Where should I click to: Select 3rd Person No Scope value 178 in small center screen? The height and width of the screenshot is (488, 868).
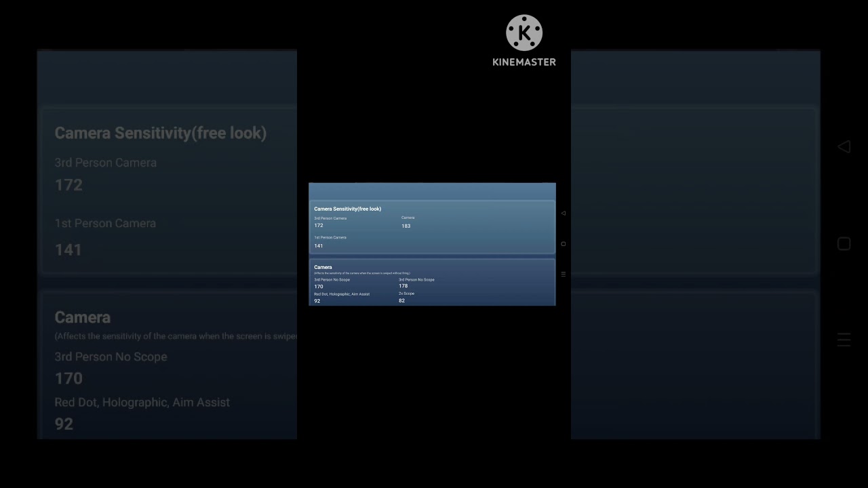[403, 286]
